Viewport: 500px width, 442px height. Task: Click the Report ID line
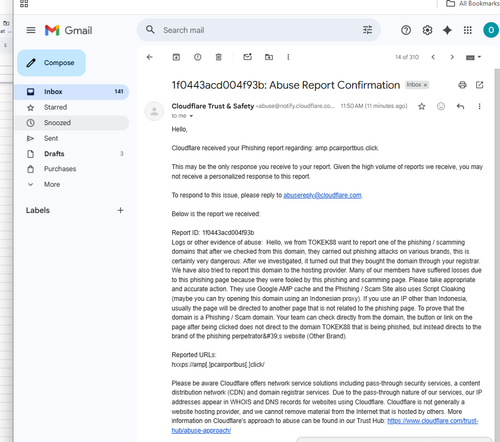click(x=213, y=233)
